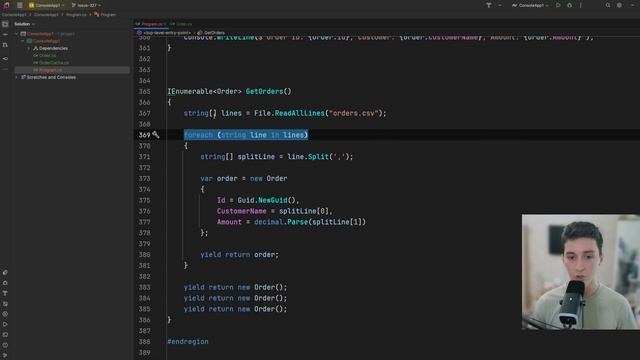The width and height of the screenshot is (640, 360).
Task: Open the vertical-dots more actions menu
Action: click(580, 5)
